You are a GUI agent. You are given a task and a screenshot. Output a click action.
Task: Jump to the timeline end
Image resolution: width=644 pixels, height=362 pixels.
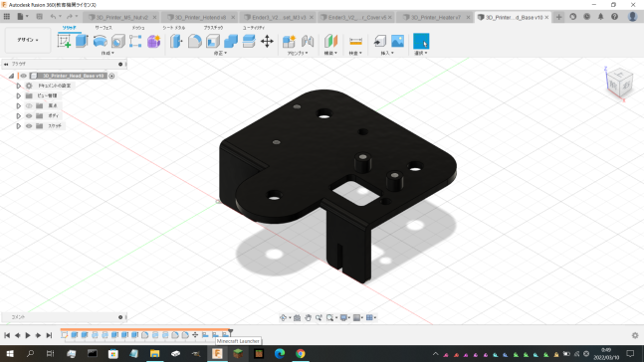coord(49,335)
